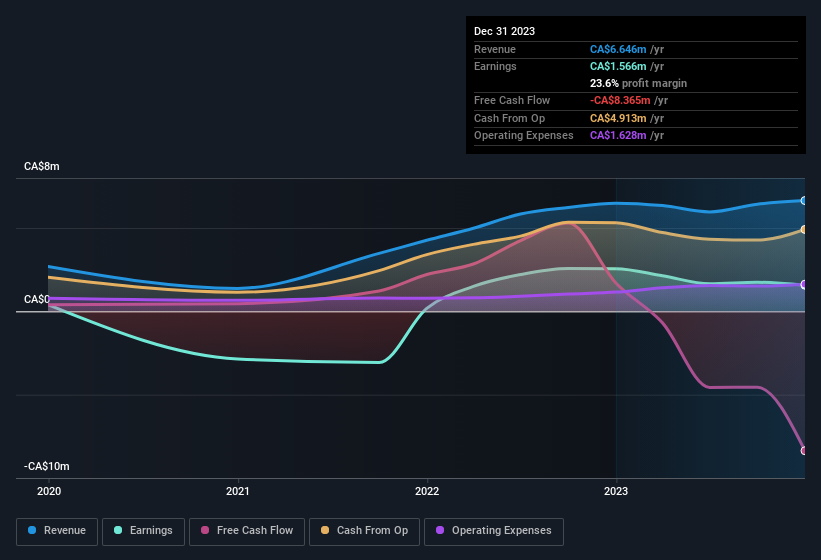Click the 2021 x-axis label

click(238, 491)
